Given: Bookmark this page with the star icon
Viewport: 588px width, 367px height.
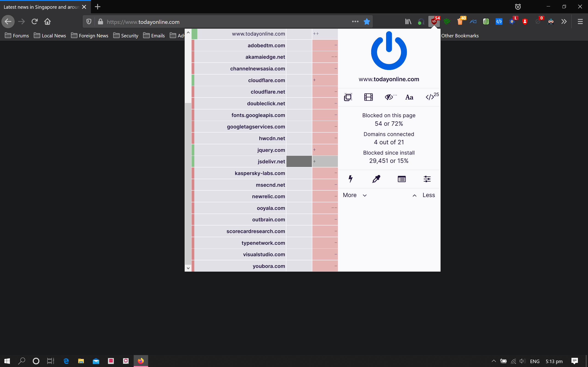Looking at the screenshot, I should click(367, 22).
